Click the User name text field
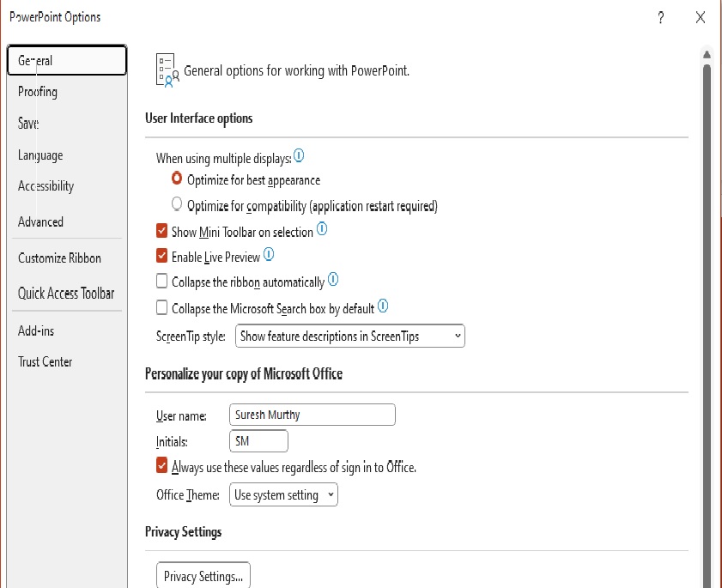 pos(312,415)
